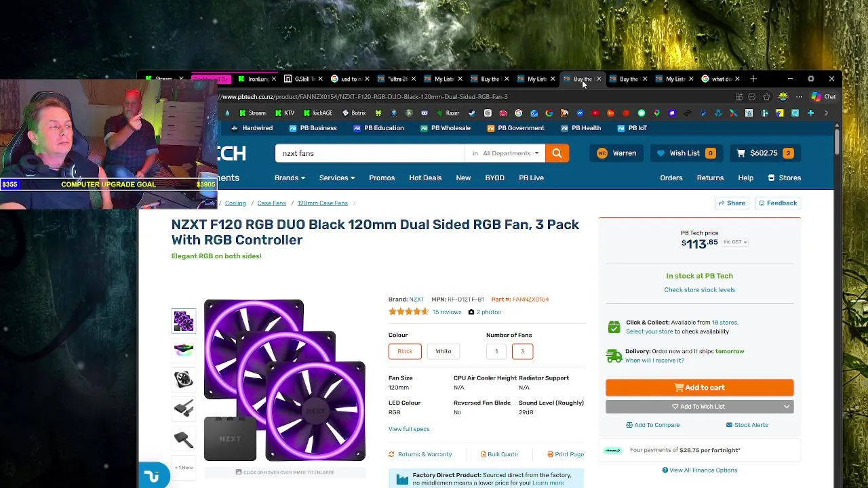The width and height of the screenshot is (868, 488).
Task: Click the Share icon link
Action: 732,203
